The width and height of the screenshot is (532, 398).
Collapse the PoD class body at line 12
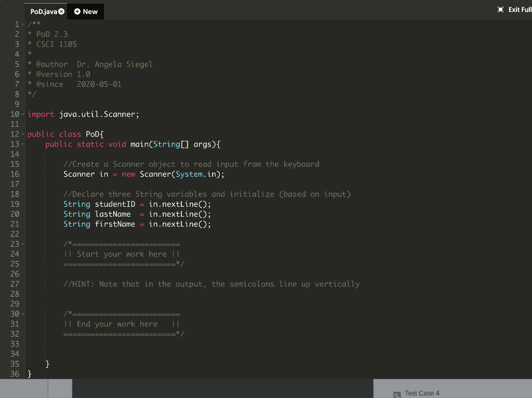coord(23,134)
